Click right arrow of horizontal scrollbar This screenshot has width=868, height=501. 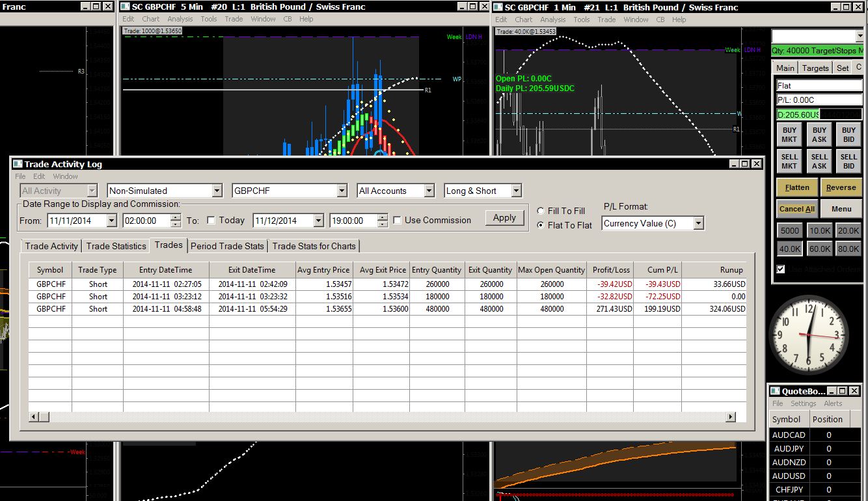tap(731, 417)
